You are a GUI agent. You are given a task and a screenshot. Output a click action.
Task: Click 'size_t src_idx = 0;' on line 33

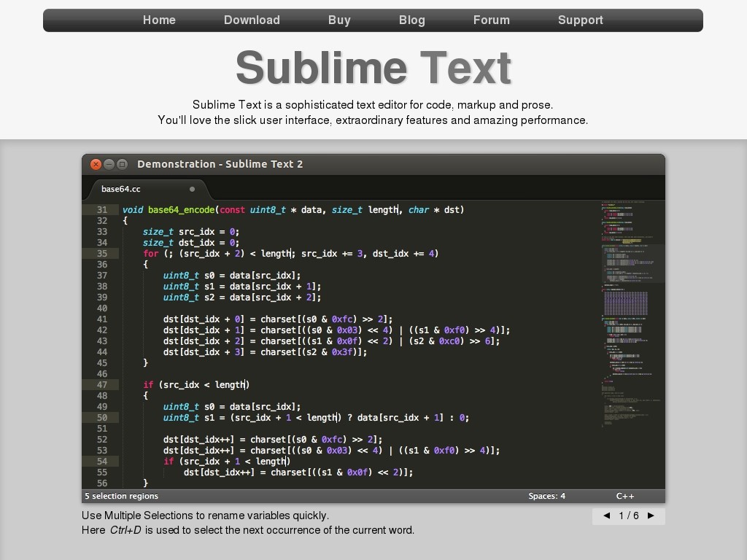click(191, 232)
